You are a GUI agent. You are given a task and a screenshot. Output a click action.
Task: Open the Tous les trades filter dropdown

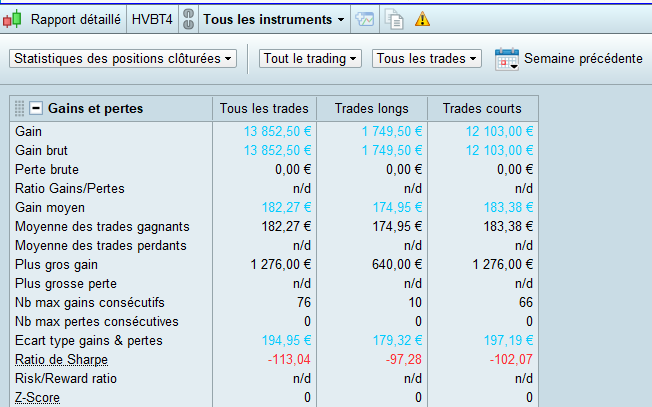[x=427, y=59]
